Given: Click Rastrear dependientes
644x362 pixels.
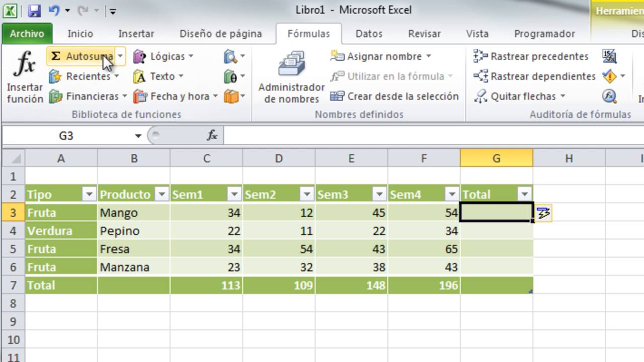Looking at the screenshot, I should [534, 76].
